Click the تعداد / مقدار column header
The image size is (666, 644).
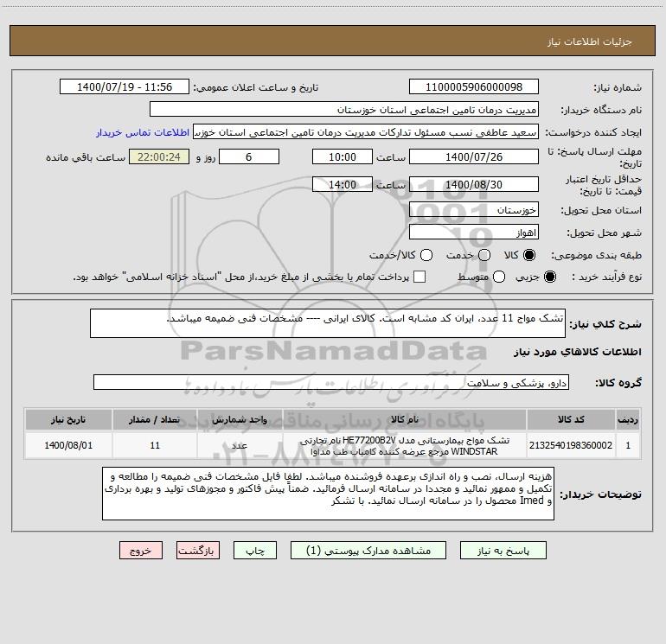tap(155, 419)
